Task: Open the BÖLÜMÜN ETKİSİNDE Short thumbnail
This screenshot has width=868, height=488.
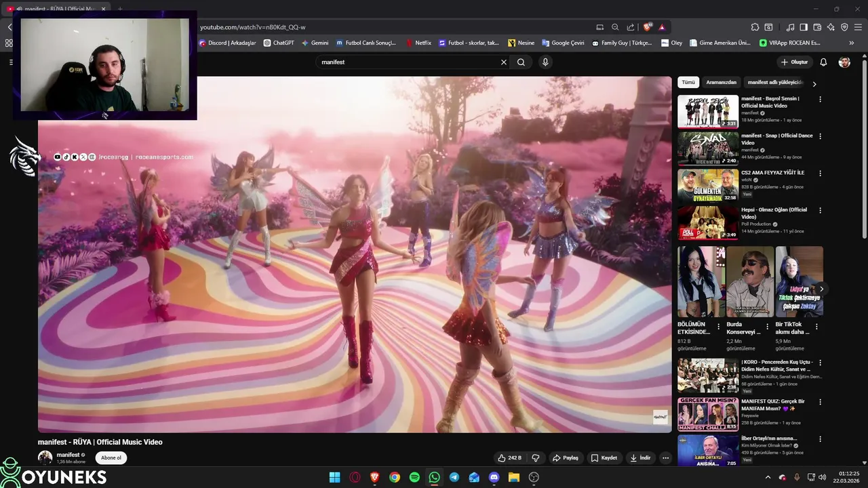Action: [x=701, y=282]
